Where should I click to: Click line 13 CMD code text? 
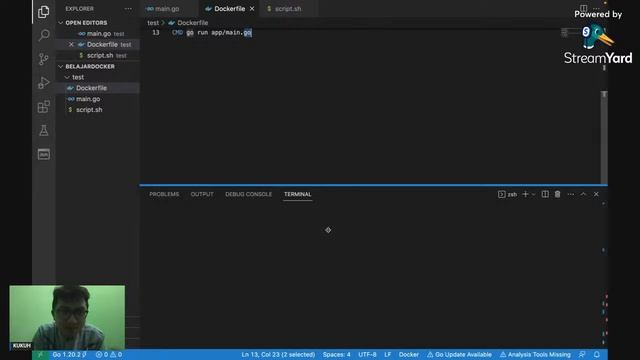(211, 33)
